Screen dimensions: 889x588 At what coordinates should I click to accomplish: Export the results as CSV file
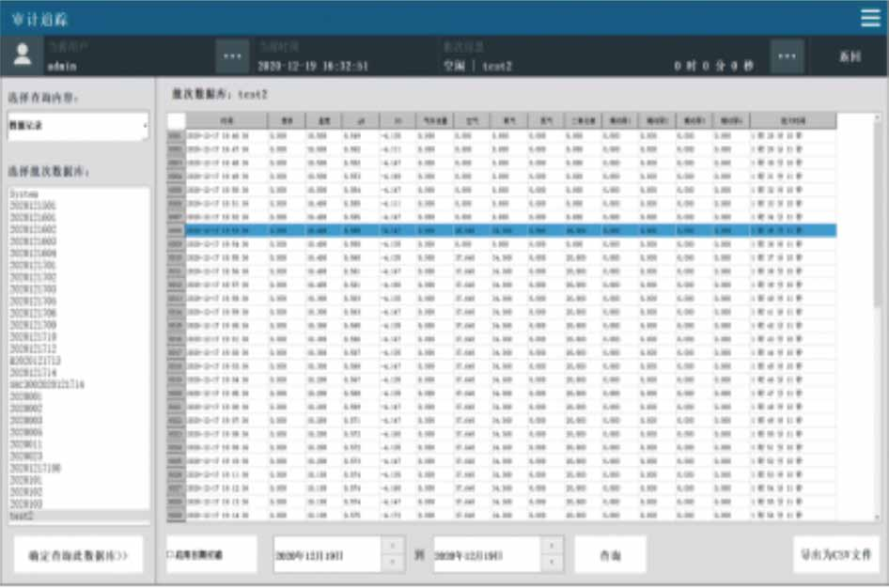(835, 555)
